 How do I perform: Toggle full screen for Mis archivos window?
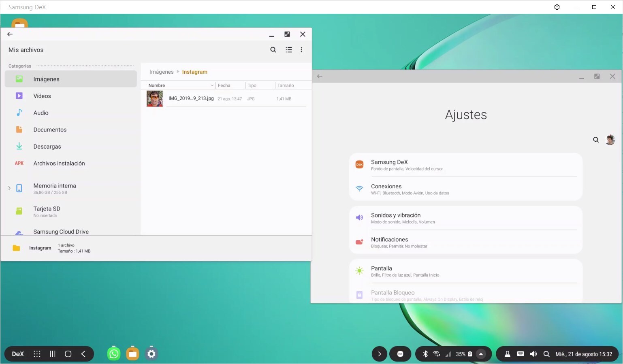pyautogui.click(x=287, y=34)
